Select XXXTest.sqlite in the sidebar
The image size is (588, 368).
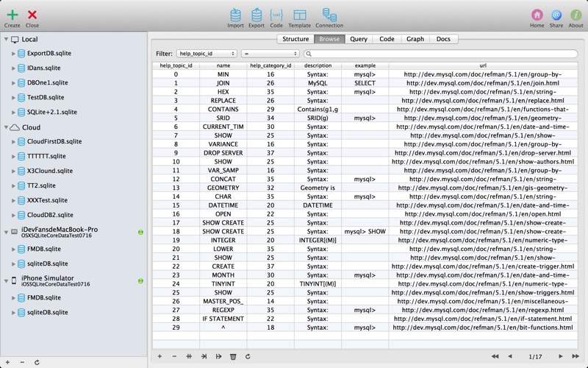click(x=47, y=200)
